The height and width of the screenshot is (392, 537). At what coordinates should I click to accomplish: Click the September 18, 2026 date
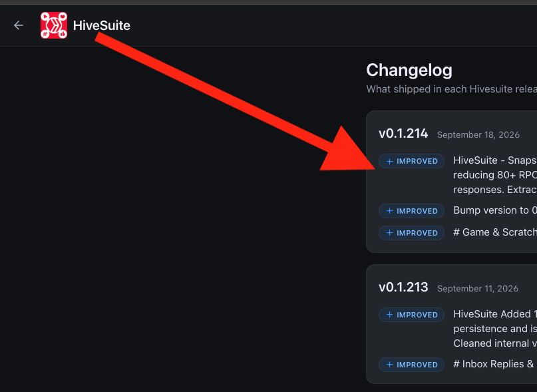(x=478, y=134)
